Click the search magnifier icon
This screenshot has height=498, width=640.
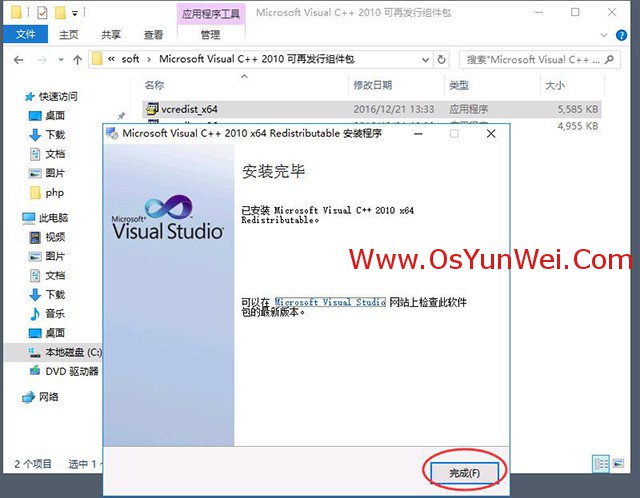click(x=609, y=60)
